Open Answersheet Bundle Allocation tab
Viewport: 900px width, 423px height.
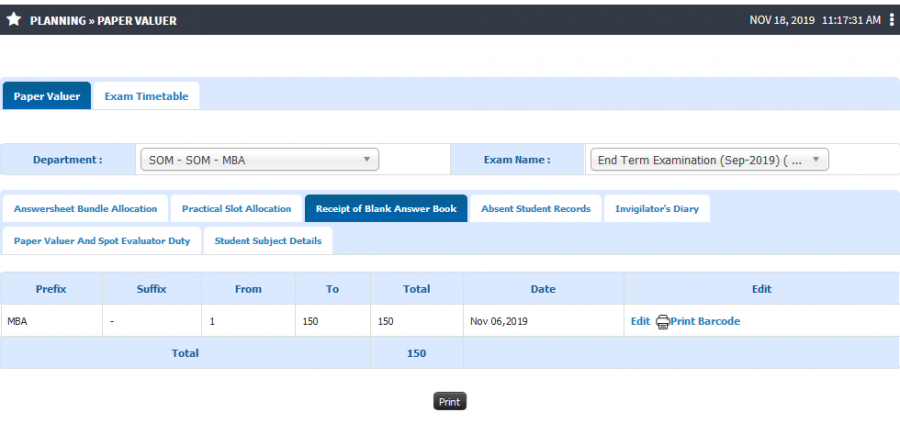click(86, 208)
